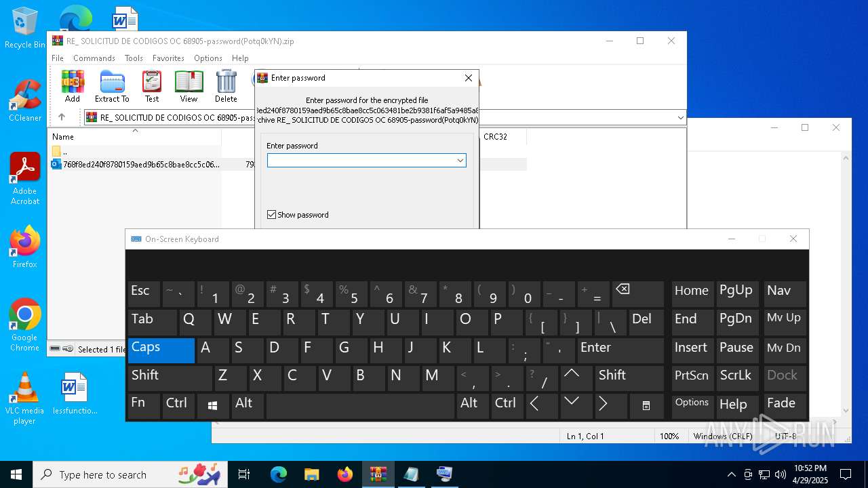This screenshot has width=868, height=488.
Task: Toggle the ScrLk key
Action: tap(738, 378)
